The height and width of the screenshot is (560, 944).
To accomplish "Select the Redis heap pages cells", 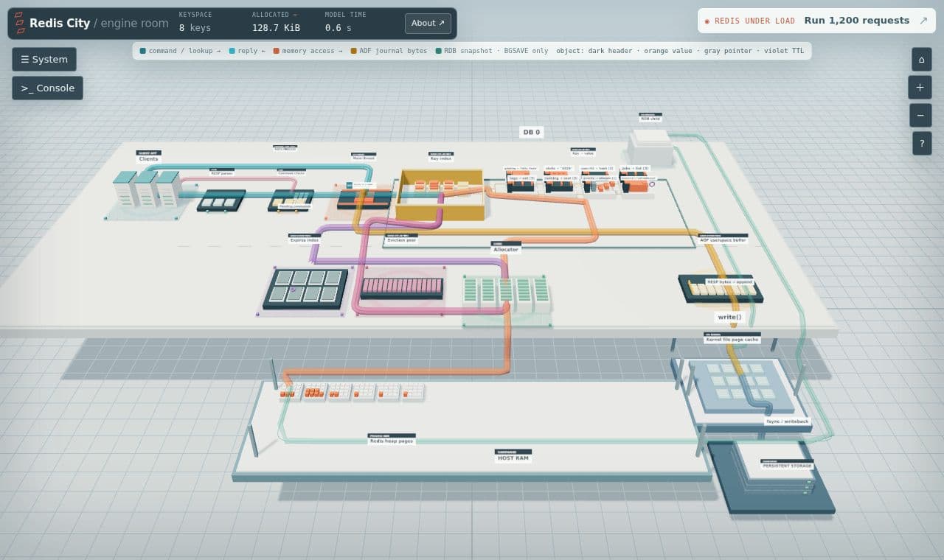I will (x=352, y=391).
